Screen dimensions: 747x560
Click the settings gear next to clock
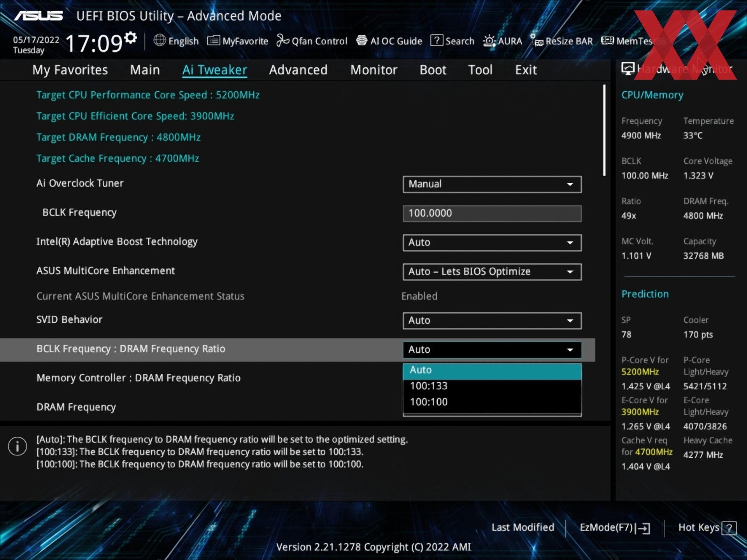131,38
